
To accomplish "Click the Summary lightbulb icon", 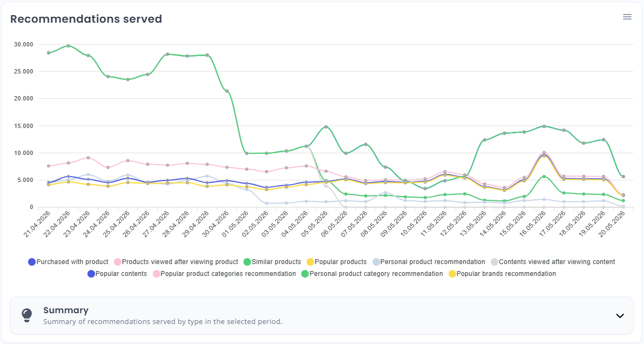I will pos(26,315).
